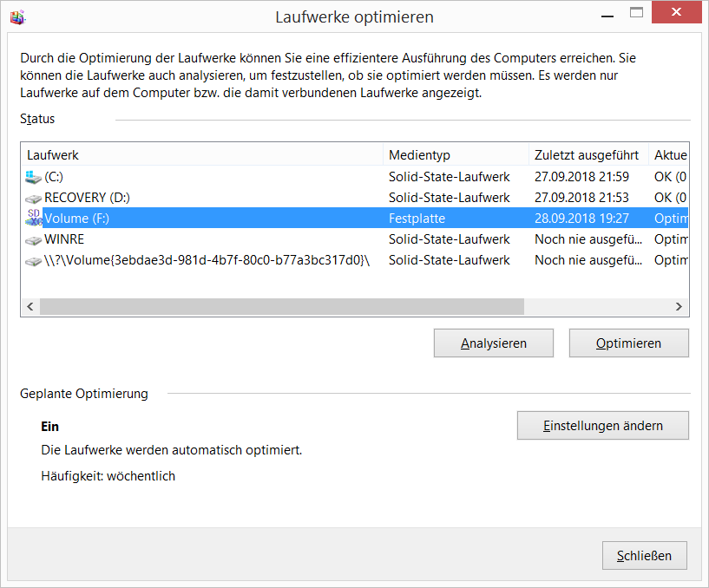The image size is (709, 588).
Task: Click Solid-State-Laufwerk in the WINRE row
Action: click(449, 239)
